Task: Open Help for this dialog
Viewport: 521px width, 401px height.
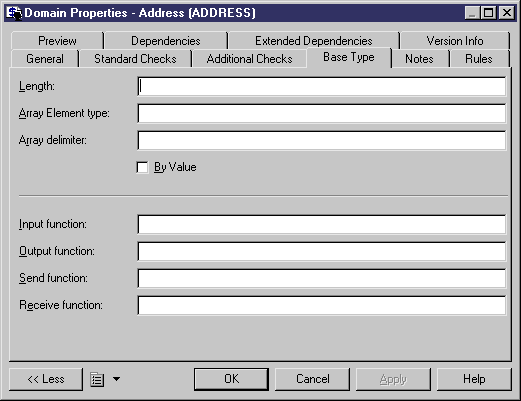Action: [474, 379]
